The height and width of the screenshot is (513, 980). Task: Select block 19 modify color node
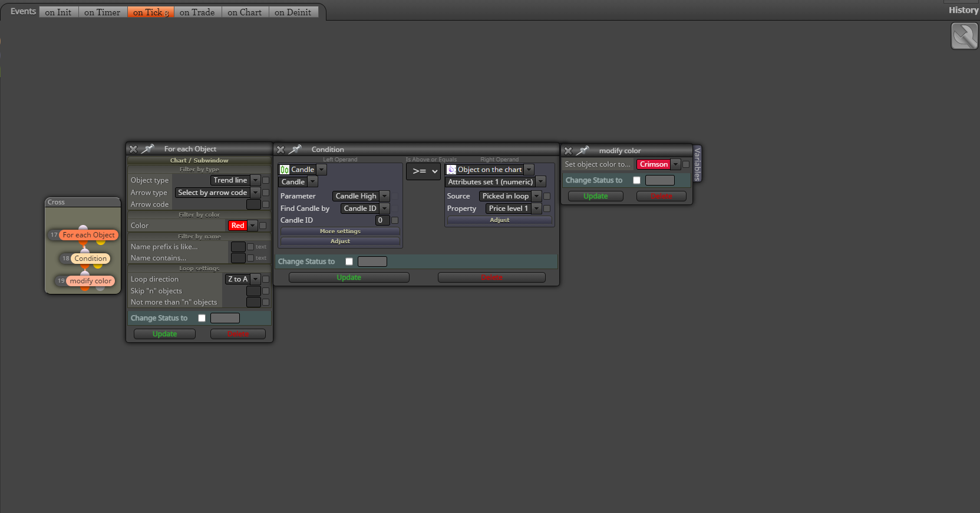tap(91, 281)
